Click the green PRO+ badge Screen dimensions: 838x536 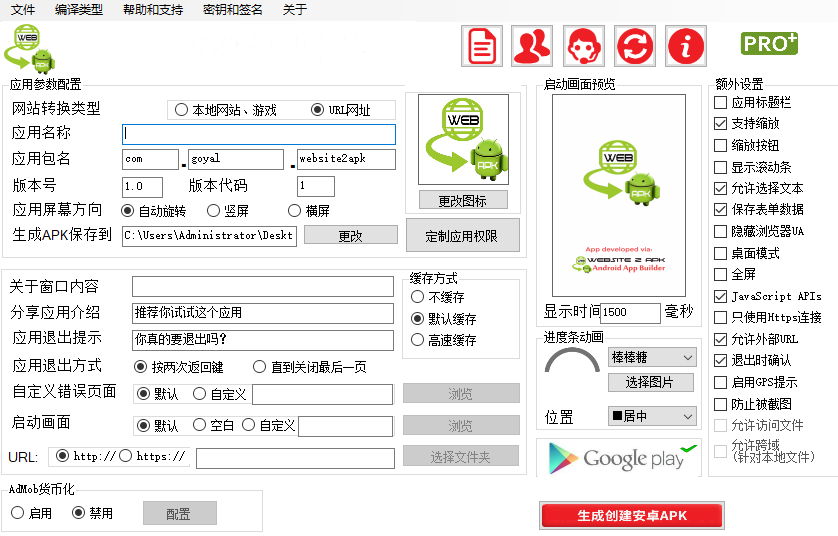point(769,44)
